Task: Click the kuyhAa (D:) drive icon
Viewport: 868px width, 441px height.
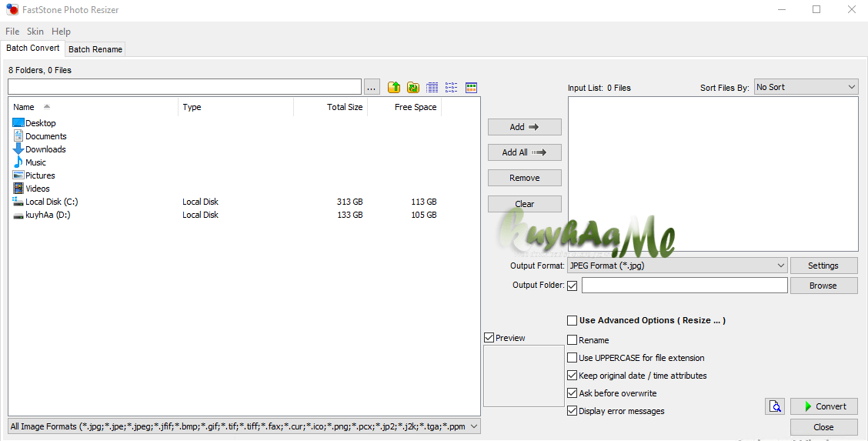Action: (x=18, y=215)
